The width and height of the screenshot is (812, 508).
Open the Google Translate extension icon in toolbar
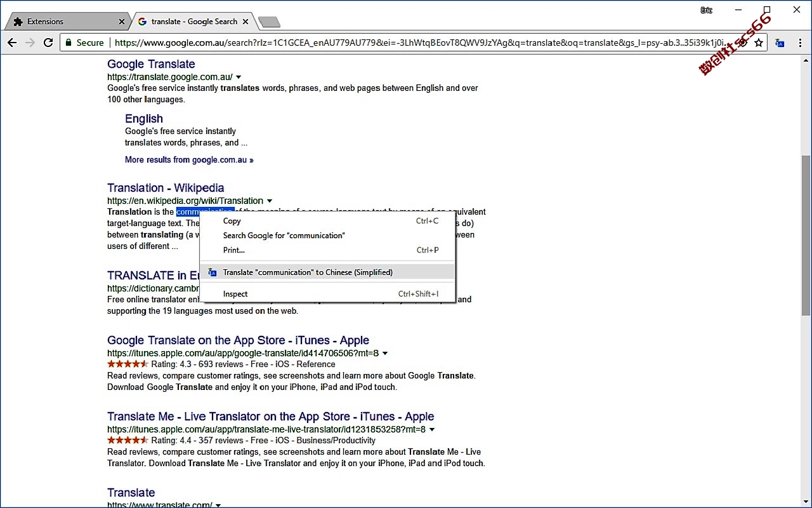click(780, 43)
